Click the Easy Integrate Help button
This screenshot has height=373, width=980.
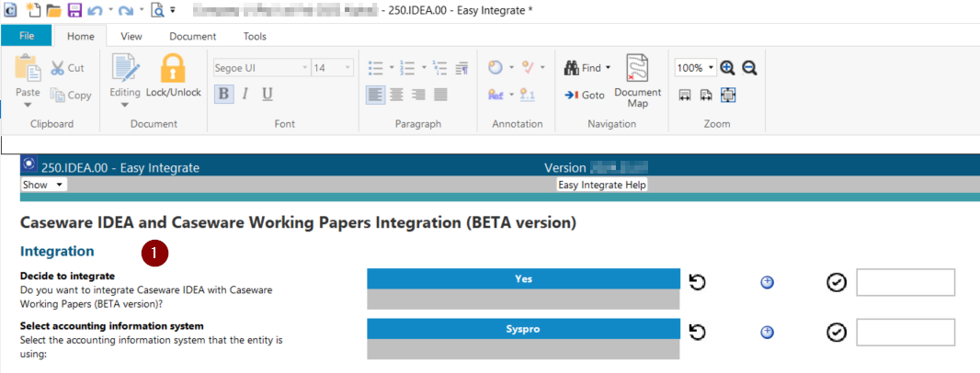pyautogui.click(x=602, y=185)
